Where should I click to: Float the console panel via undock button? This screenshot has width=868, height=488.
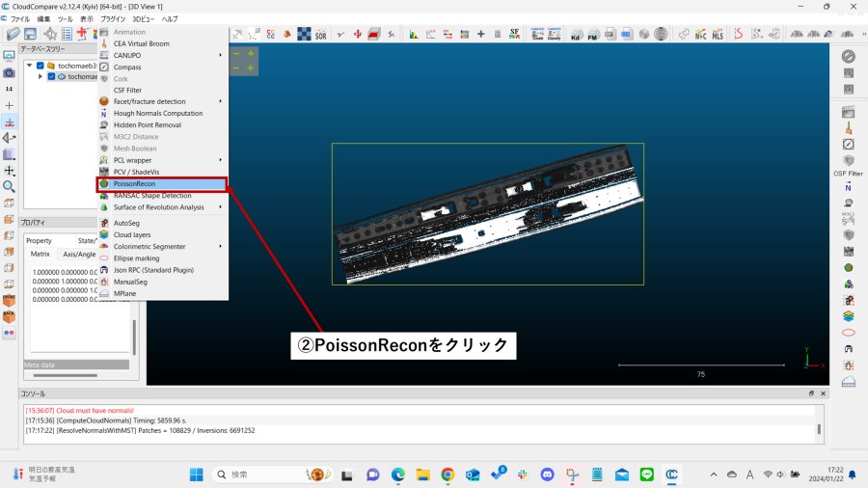click(811, 393)
